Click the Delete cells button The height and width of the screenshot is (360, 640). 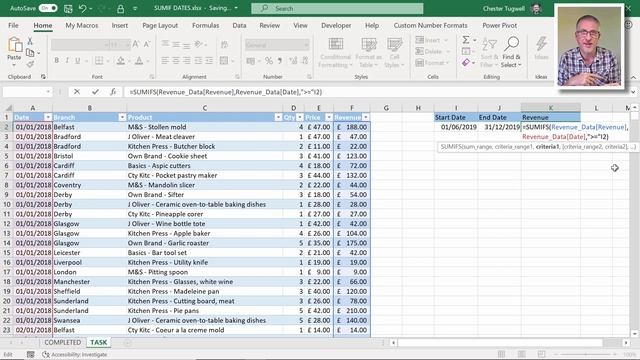click(432, 51)
